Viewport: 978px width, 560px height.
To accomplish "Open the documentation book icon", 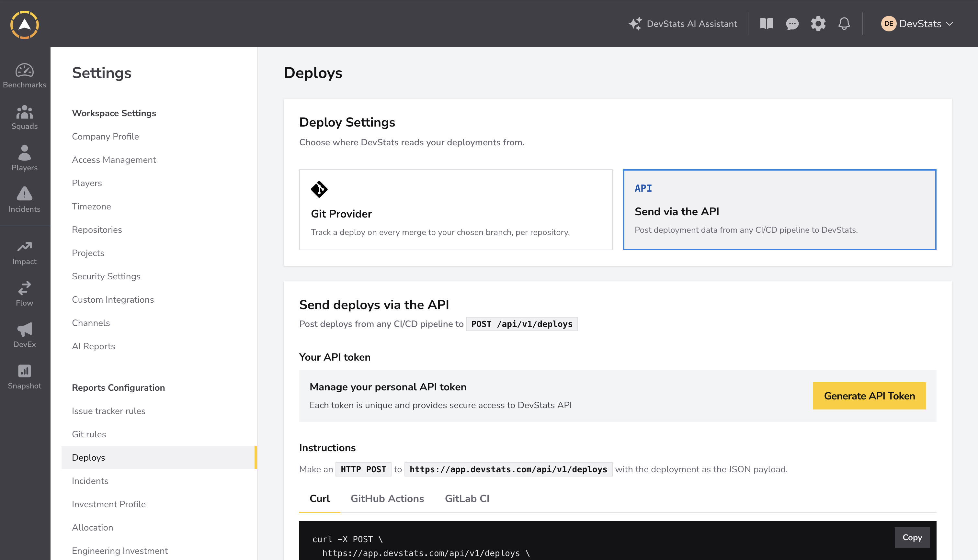I will point(767,24).
